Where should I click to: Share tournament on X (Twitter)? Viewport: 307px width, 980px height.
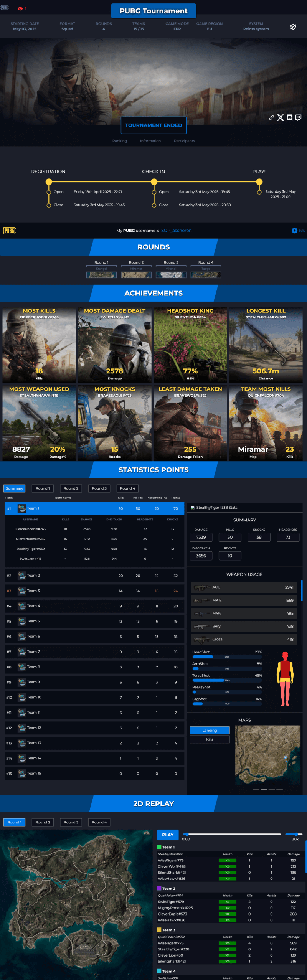point(281,118)
